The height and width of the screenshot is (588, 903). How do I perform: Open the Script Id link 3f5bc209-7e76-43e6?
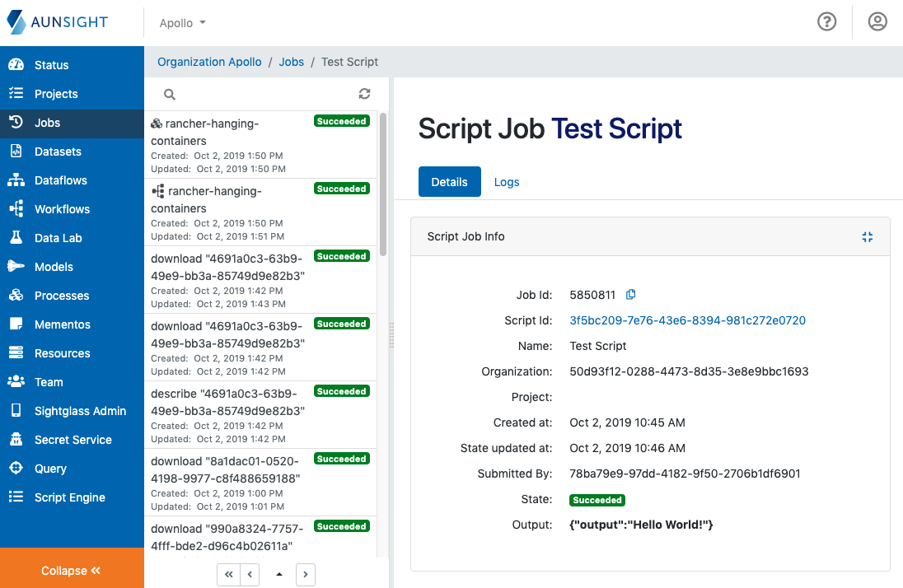pyautogui.click(x=687, y=320)
